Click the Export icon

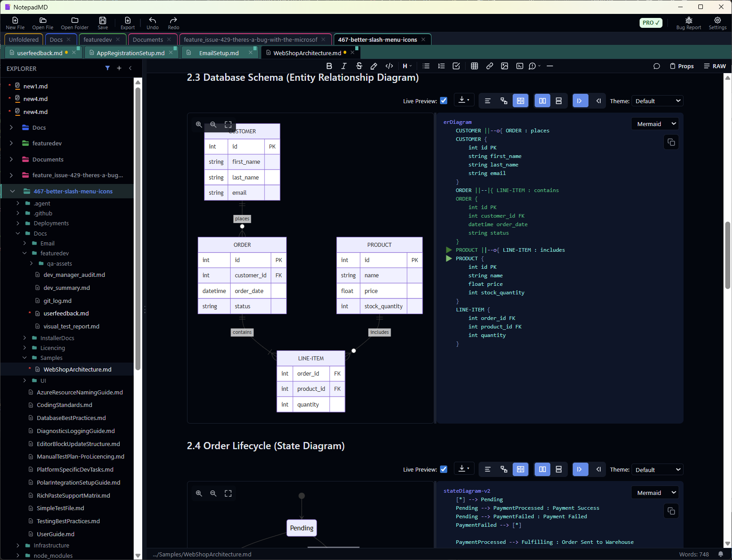coord(127,23)
